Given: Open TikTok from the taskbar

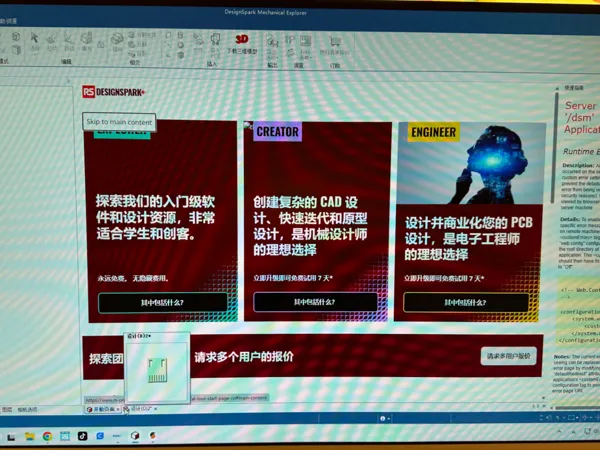Looking at the screenshot, I should (82, 436).
